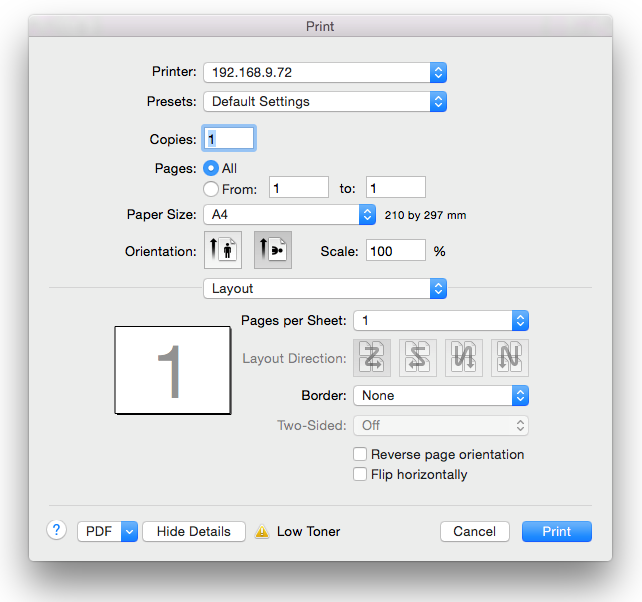This screenshot has width=642, height=602.
Task: Open the PDF menu button
Action: click(107, 531)
